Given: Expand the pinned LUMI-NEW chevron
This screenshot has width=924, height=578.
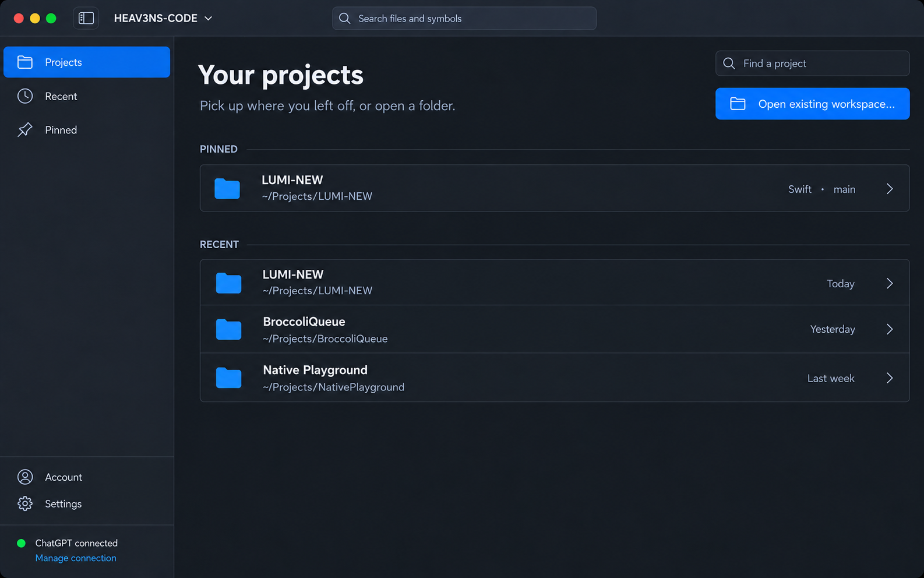Looking at the screenshot, I should pos(890,189).
